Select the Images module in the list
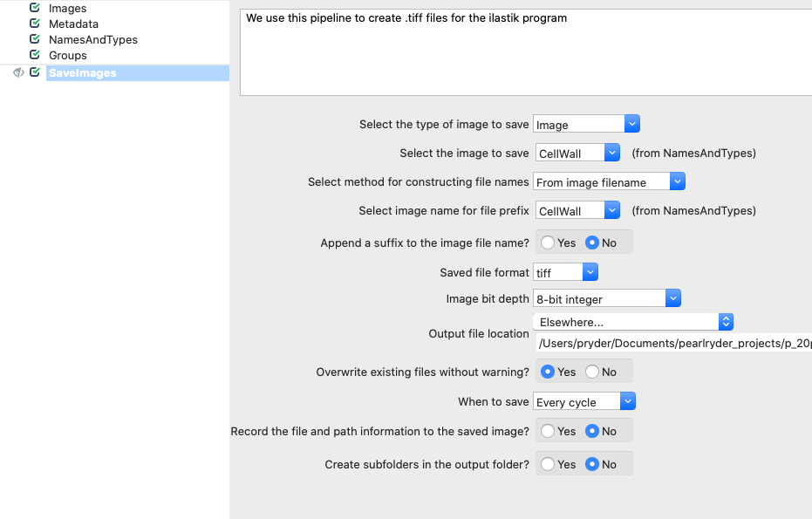Screen dimensions: 812x519 (69, 8)
